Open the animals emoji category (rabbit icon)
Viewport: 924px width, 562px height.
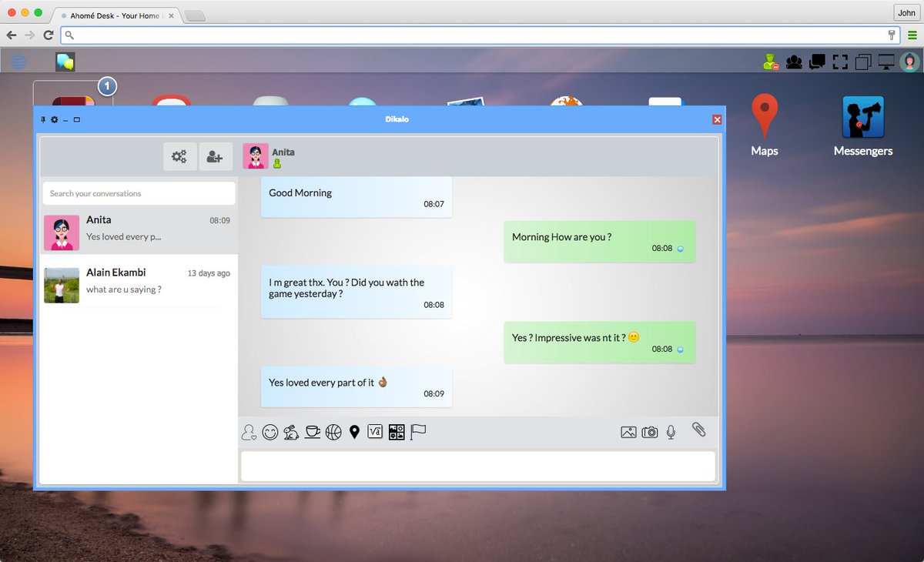point(291,433)
